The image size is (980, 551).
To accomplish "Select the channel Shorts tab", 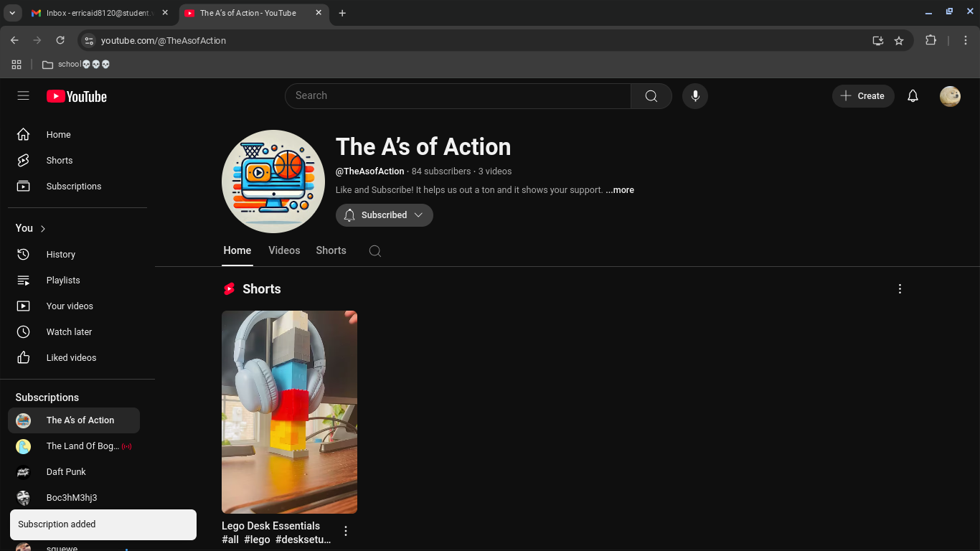I will coord(331,250).
